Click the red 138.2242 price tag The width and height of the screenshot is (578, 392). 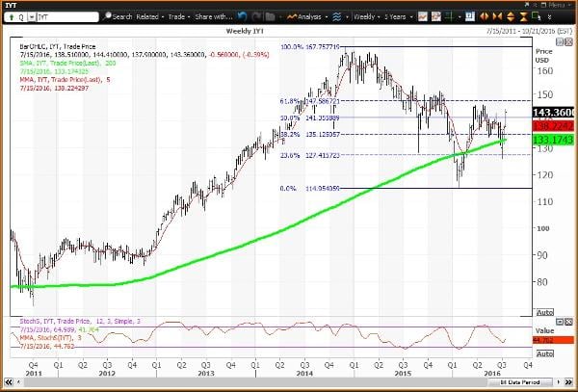[553, 127]
